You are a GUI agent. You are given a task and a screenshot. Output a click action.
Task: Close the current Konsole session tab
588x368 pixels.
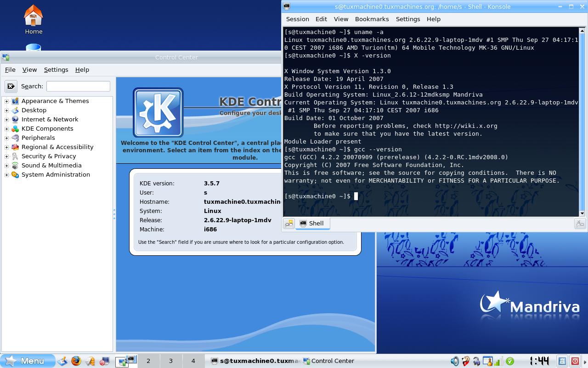pos(580,224)
